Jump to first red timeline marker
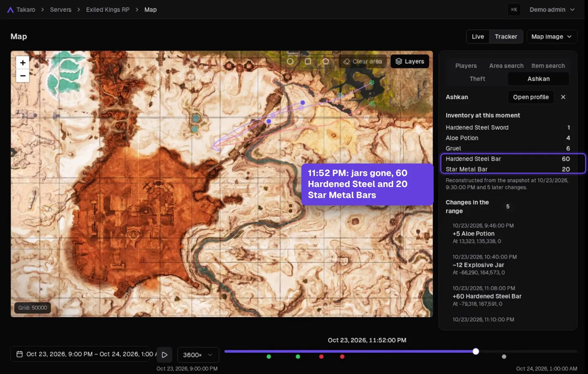 321,356
